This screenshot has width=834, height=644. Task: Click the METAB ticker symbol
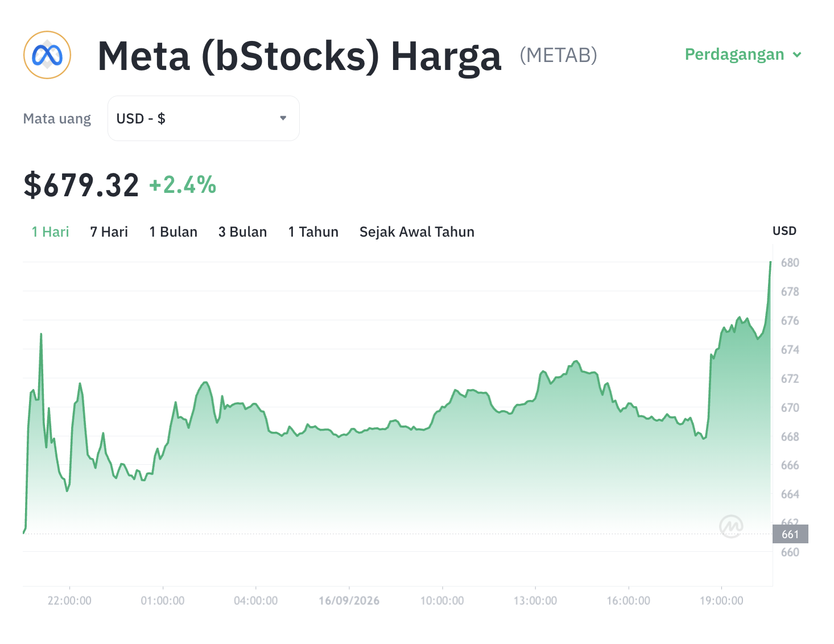[x=559, y=55]
